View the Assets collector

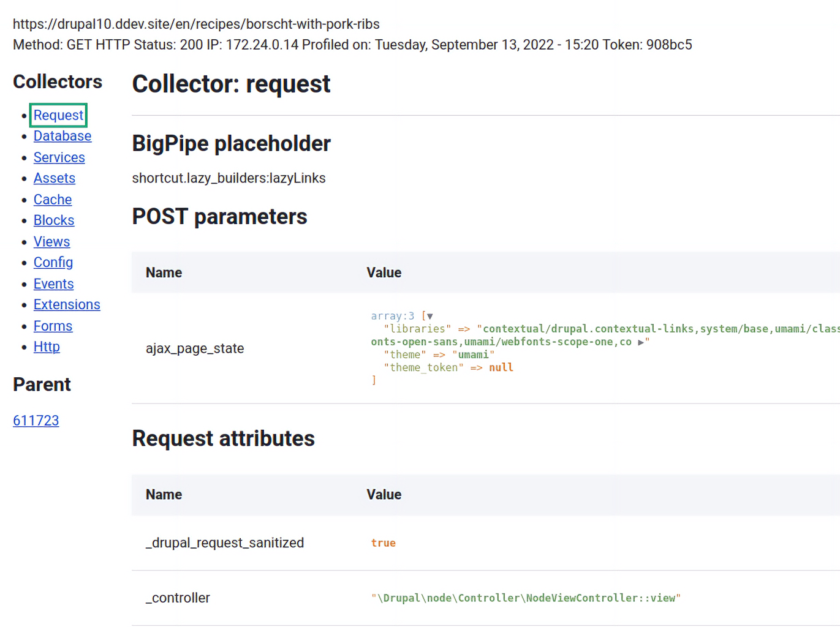click(54, 178)
